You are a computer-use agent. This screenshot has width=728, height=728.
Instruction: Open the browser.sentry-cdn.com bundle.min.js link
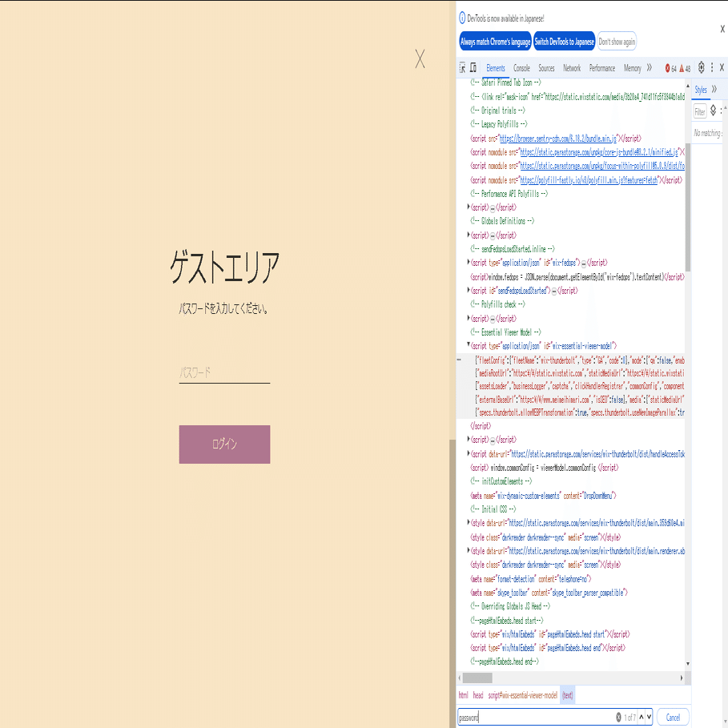[x=558, y=139]
